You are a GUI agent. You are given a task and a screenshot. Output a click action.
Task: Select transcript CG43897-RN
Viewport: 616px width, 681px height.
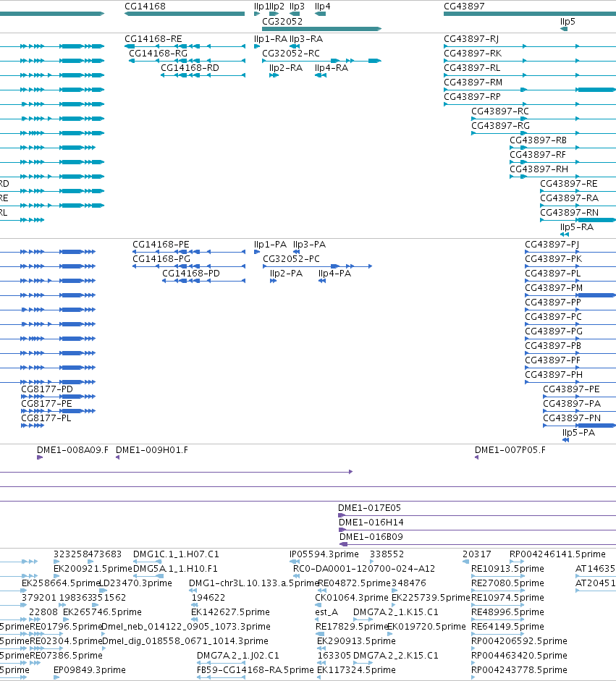coord(569,212)
